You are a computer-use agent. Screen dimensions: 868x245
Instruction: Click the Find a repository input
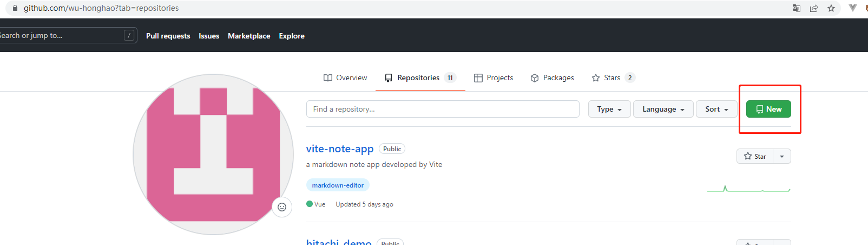pos(443,109)
